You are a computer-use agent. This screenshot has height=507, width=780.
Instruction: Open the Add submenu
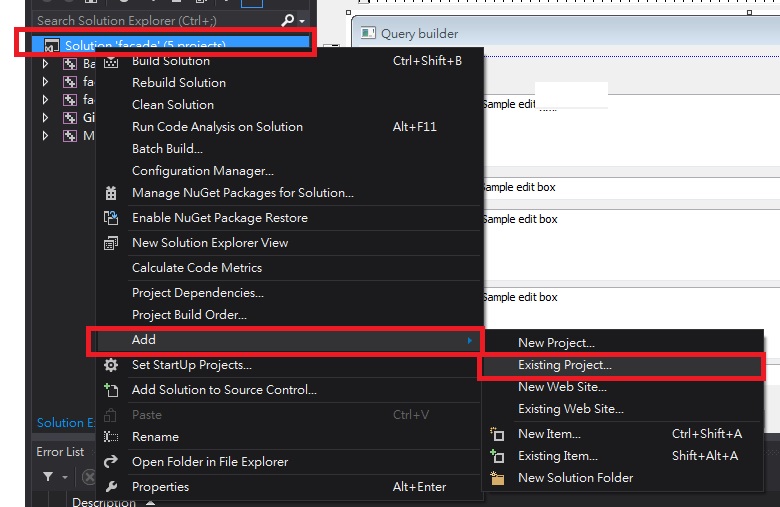point(290,340)
